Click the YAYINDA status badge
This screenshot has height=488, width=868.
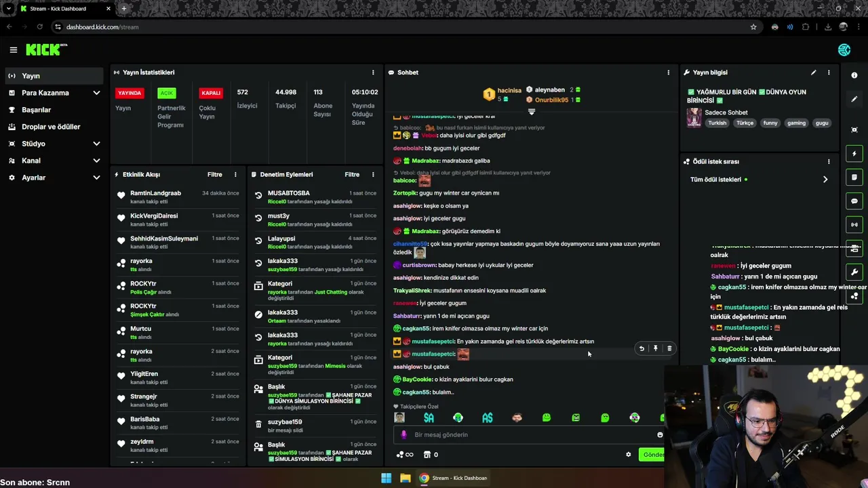click(130, 93)
